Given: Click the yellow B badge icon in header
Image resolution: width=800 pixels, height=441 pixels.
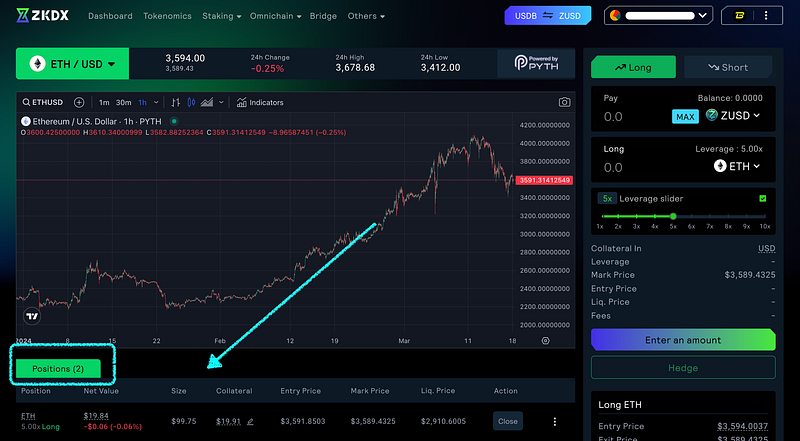Looking at the screenshot, I should pos(764,16).
